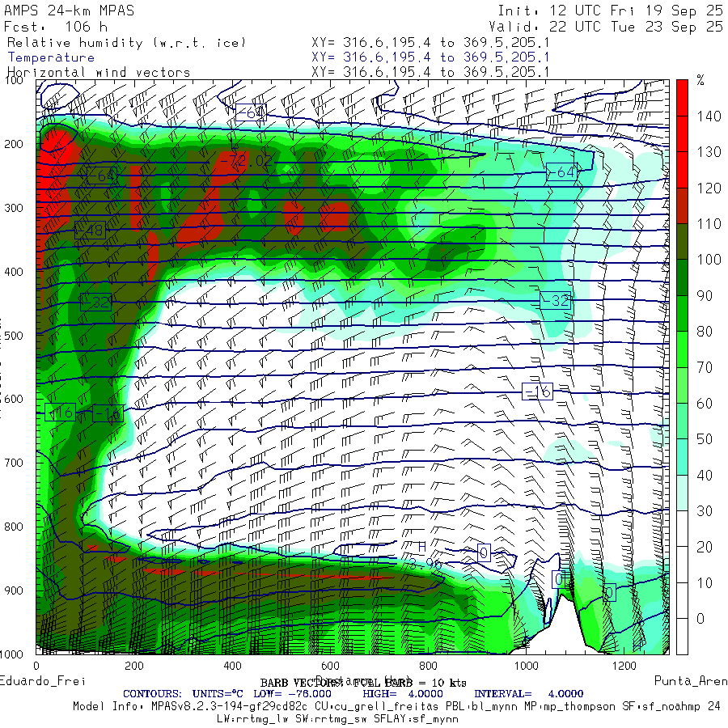Click the '700' pressure axis label

[x=14, y=463]
